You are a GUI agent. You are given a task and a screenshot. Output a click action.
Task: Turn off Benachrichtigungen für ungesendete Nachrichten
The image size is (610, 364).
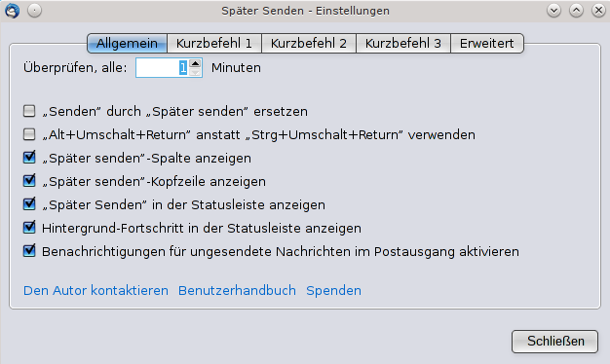tap(29, 250)
